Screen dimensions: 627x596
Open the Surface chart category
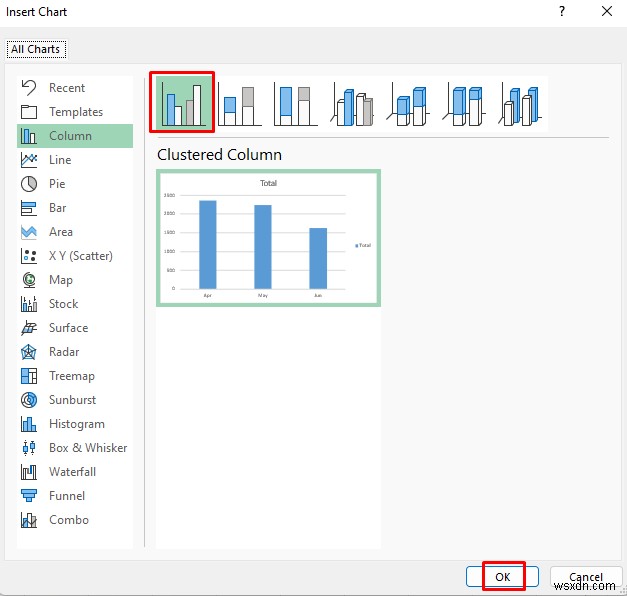[75, 328]
